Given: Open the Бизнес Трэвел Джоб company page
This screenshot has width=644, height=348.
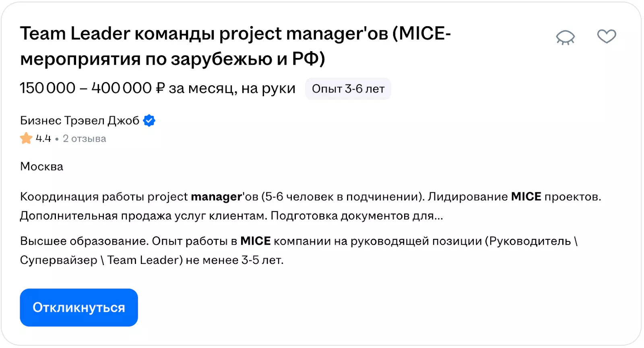Looking at the screenshot, I should tap(80, 120).
